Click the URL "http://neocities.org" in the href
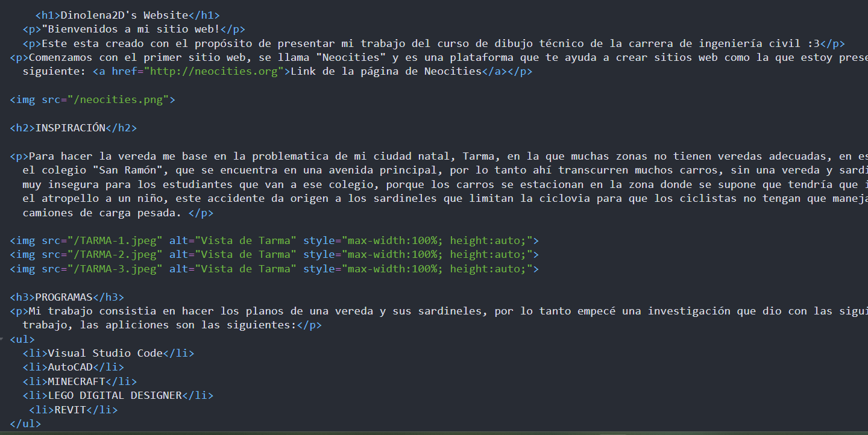Viewport: 868px width, 435px height. pos(213,71)
